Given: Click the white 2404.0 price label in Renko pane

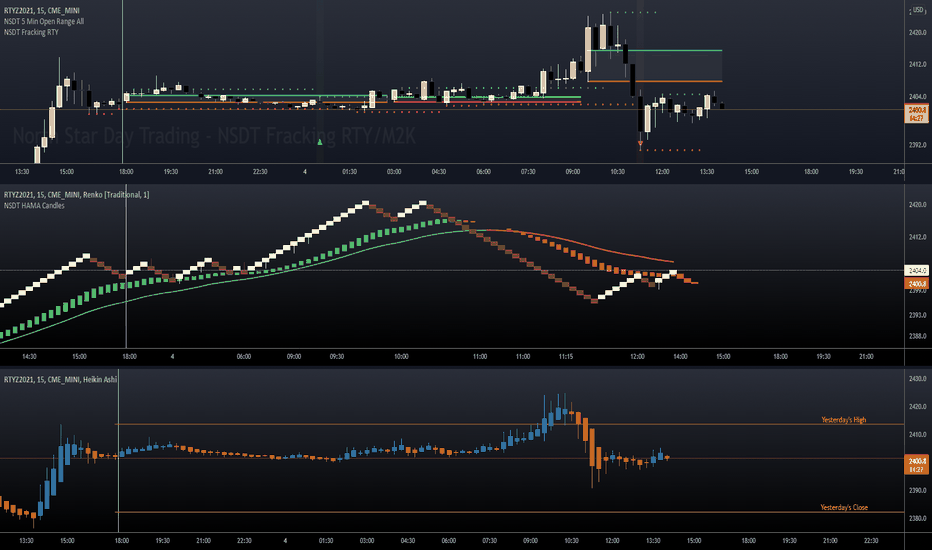Looking at the screenshot, I should click(x=916, y=271).
